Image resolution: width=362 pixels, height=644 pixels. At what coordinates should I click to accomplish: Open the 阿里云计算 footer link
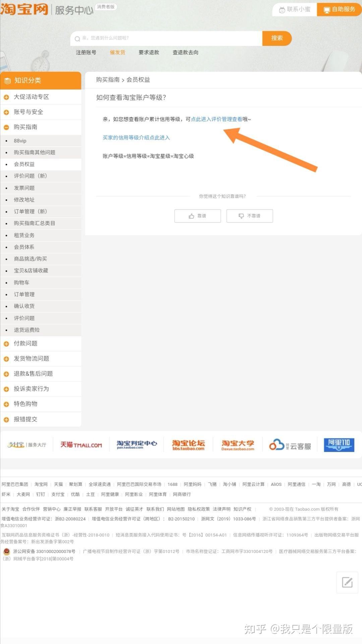click(x=253, y=484)
